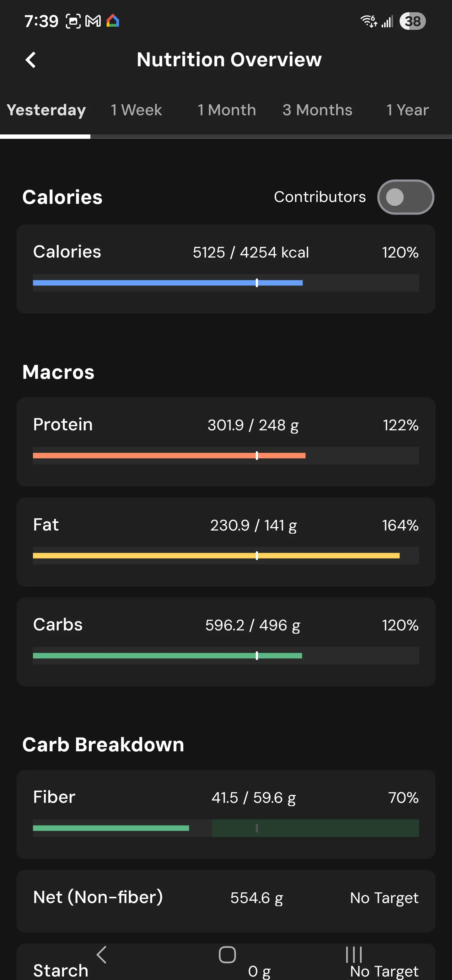Switch to the 1 Week tab
452x980 pixels.
(136, 110)
